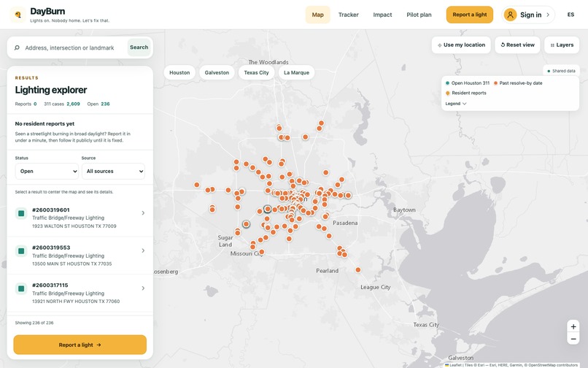Image resolution: width=588 pixels, height=368 pixels.
Task: Open chevron arrow for case #2600319553
Action: [143, 250]
